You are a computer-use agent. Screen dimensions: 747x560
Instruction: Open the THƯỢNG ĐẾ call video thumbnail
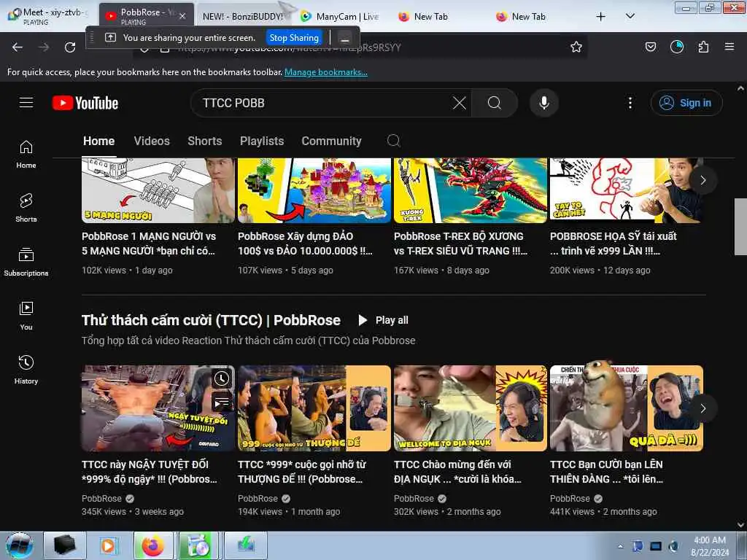coord(314,408)
